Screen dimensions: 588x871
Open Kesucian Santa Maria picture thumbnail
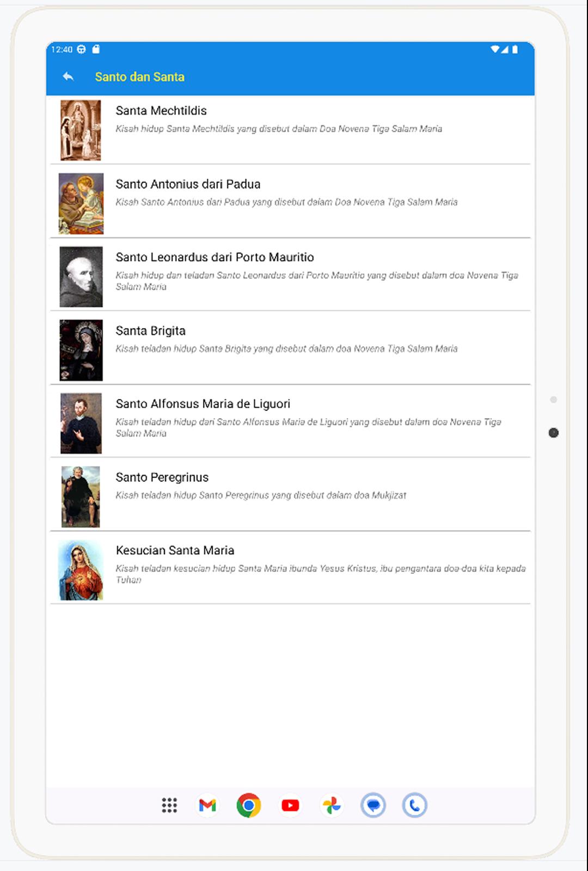tap(81, 570)
